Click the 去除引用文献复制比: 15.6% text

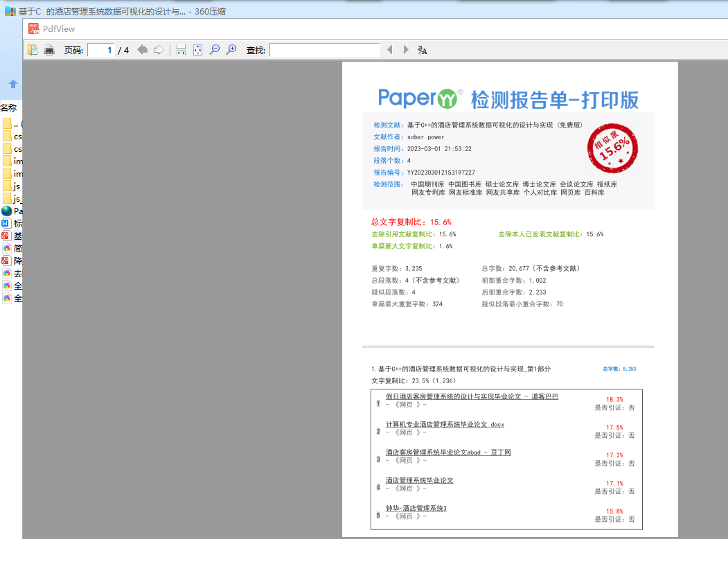[414, 234]
